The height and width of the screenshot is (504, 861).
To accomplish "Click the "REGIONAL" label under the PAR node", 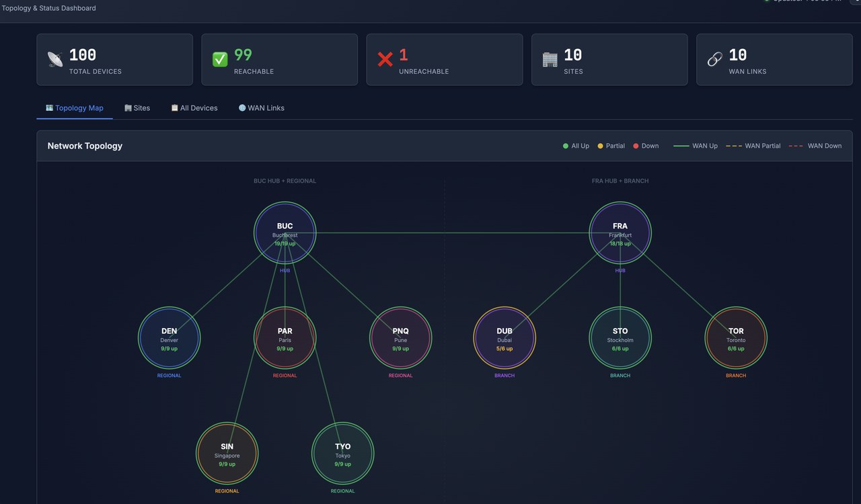I will click(285, 376).
